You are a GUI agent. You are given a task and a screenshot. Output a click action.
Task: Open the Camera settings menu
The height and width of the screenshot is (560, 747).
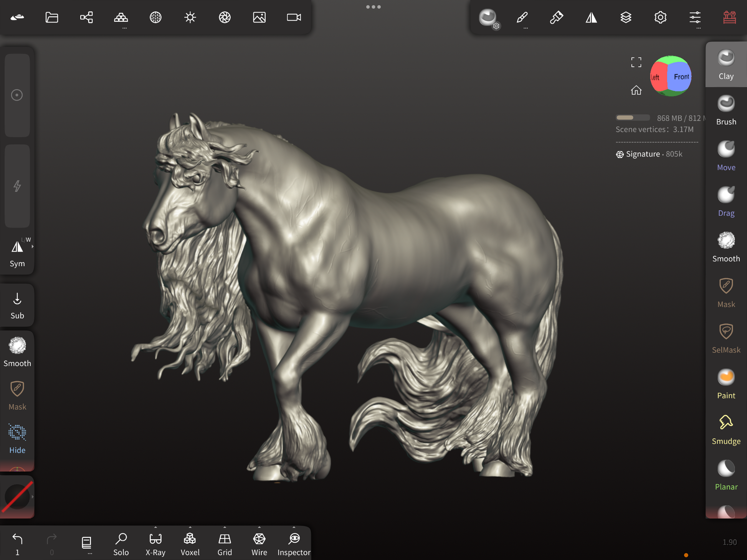click(x=294, y=17)
